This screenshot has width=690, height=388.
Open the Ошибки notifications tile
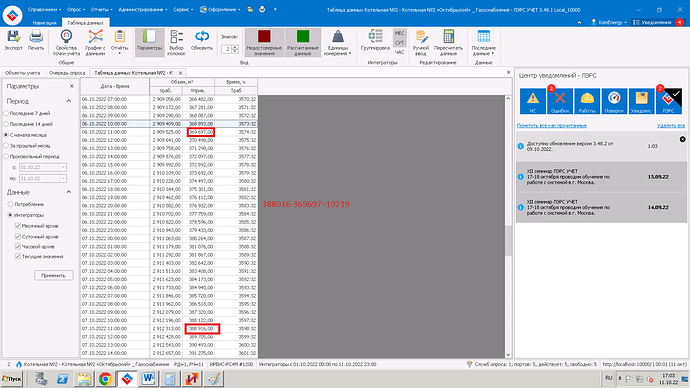click(x=560, y=101)
